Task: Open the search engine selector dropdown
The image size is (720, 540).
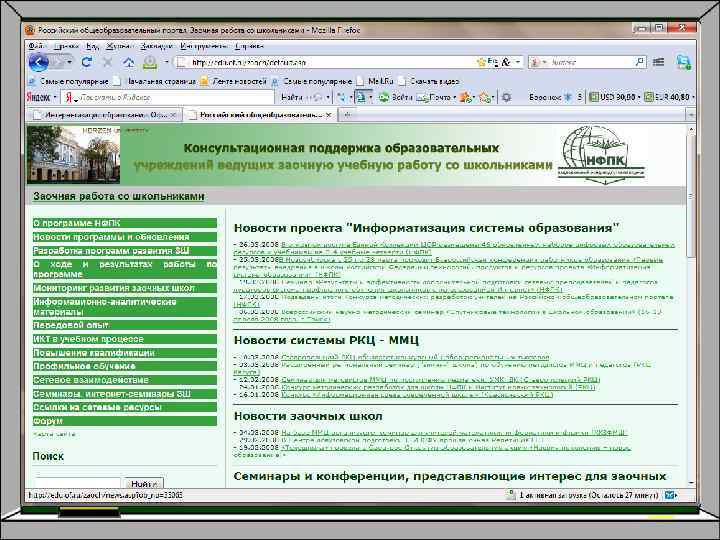Action: pyautogui.click(x=545, y=62)
